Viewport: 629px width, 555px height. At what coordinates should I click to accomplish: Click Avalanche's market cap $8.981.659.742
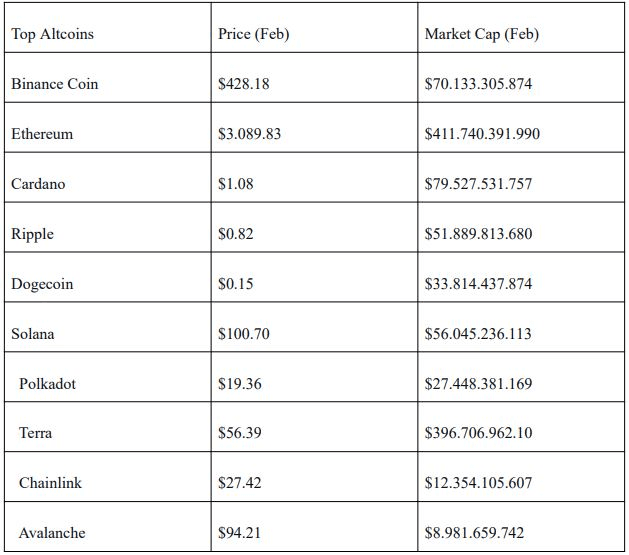tap(474, 533)
